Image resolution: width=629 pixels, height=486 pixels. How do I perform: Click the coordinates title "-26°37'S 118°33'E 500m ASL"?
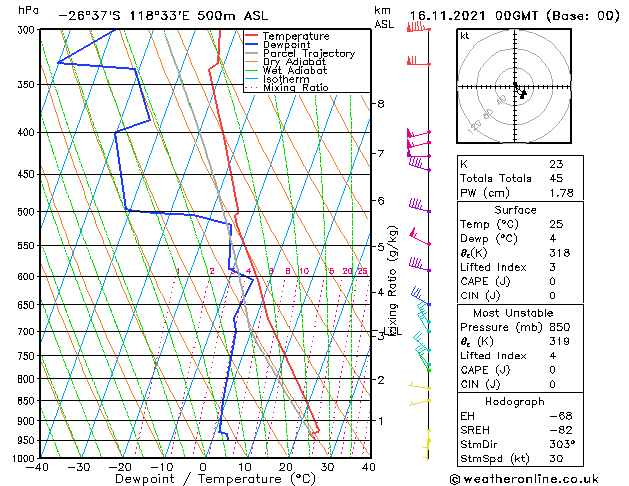pos(163,16)
